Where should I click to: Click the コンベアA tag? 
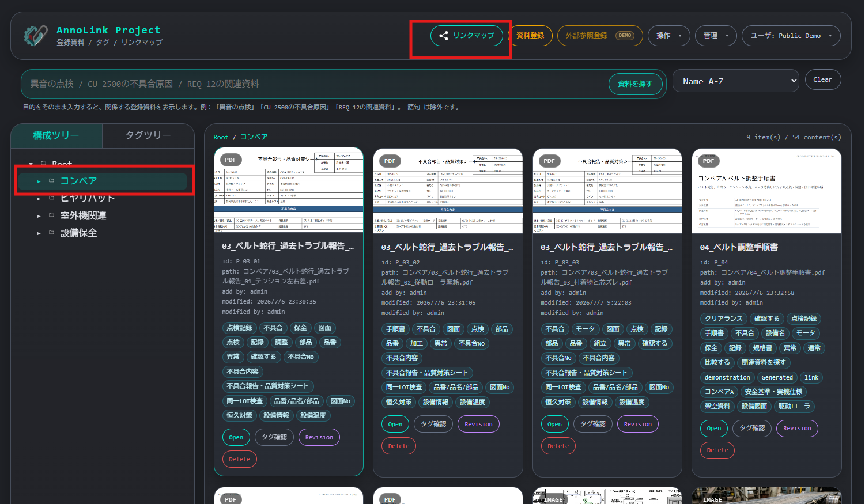coord(720,392)
